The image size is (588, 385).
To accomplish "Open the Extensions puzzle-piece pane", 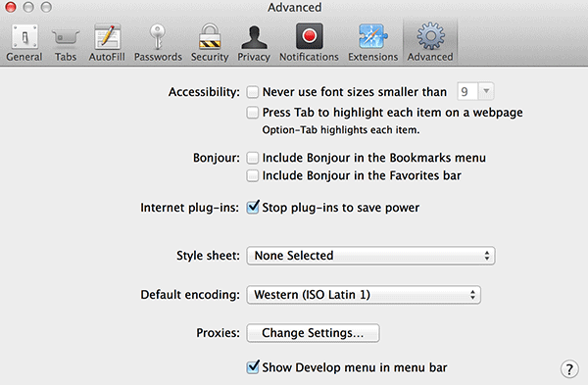I will (x=372, y=43).
